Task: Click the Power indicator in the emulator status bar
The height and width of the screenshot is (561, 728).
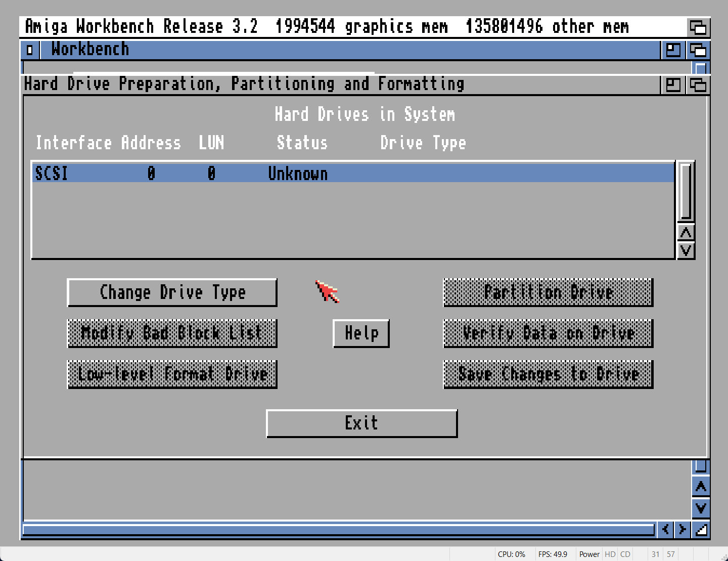Action: click(x=589, y=554)
